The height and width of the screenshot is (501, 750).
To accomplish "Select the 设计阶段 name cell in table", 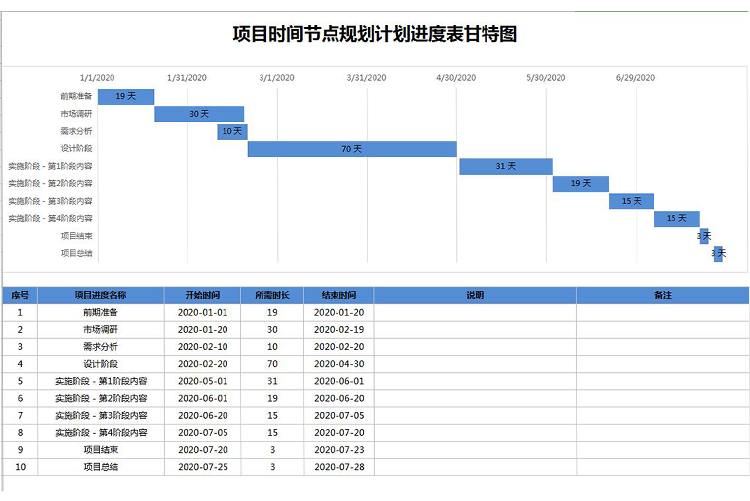I will tap(100, 364).
